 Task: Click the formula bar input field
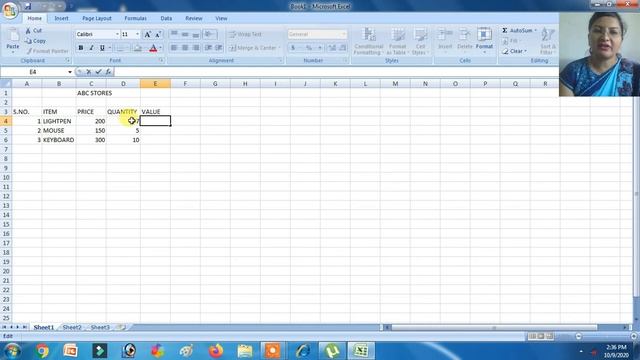336,72
